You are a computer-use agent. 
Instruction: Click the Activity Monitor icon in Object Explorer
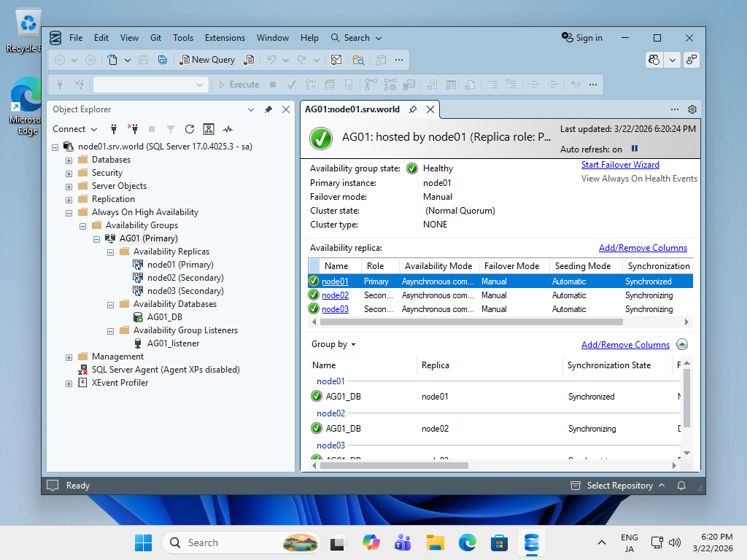228,129
